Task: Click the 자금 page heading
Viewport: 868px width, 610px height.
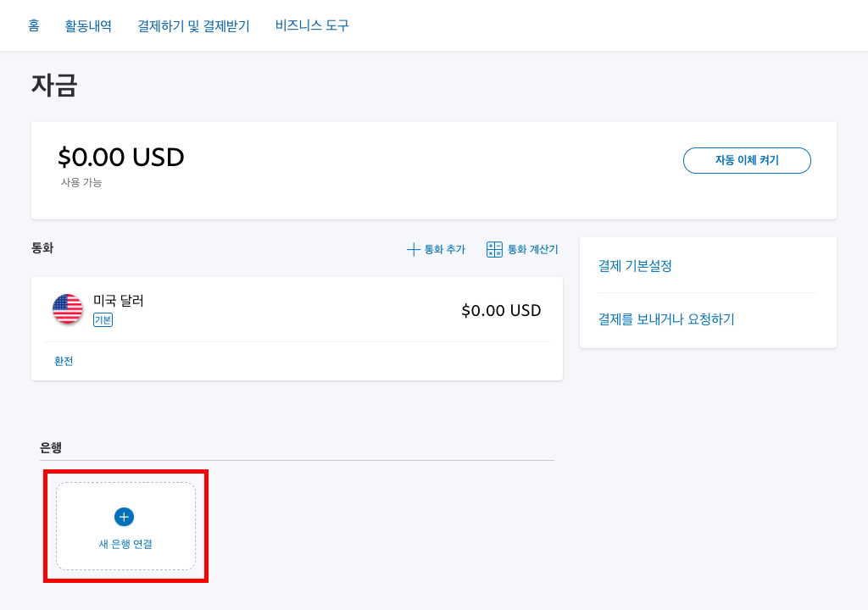Action: [54, 85]
